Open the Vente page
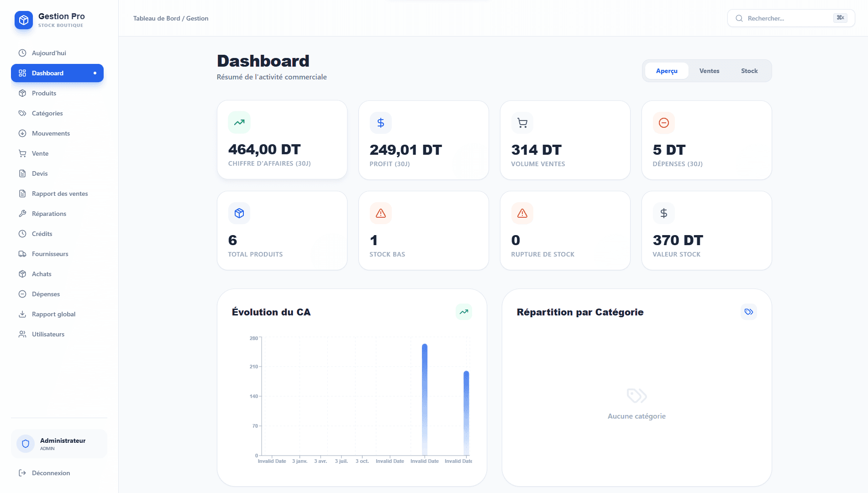Viewport: 868px width, 493px height. pos(57,153)
